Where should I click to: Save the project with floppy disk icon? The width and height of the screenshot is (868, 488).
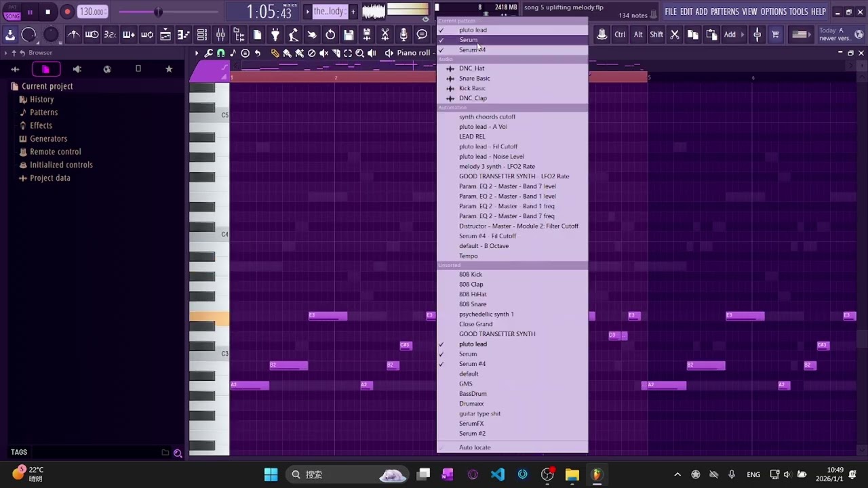tap(349, 35)
